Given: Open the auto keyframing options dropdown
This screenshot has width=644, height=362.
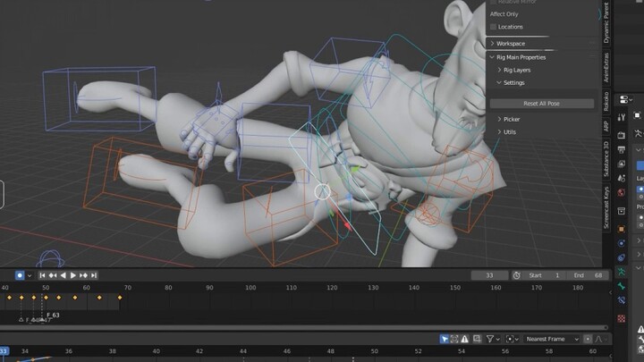Looking at the screenshot, I should pyautogui.click(x=30, y=276).
